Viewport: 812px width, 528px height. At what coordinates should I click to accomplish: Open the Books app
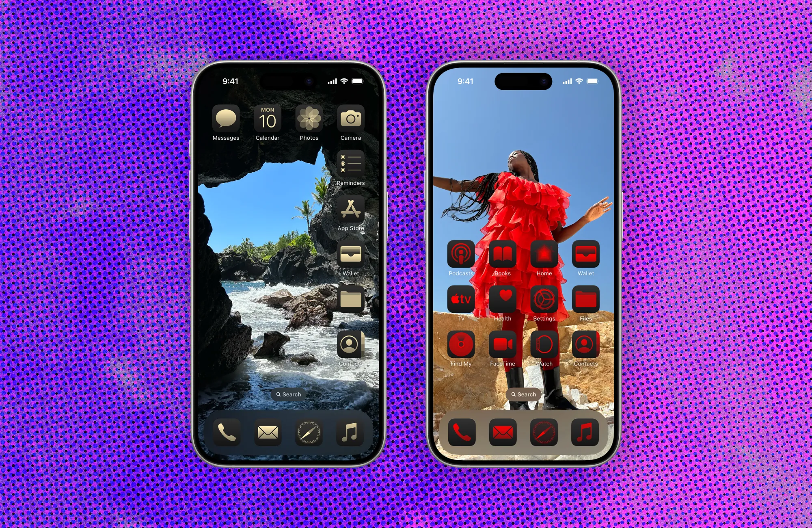[501, 262]
